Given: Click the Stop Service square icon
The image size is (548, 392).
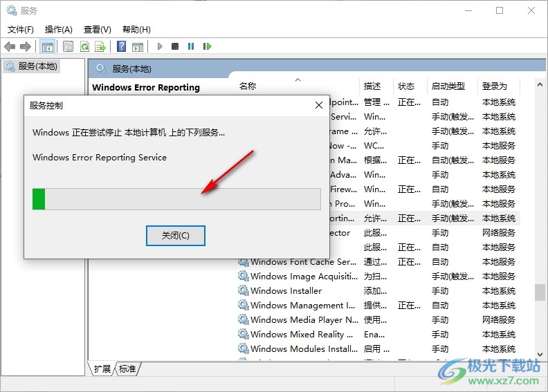Looking at the screenshot, I should (x=175, y=46).
